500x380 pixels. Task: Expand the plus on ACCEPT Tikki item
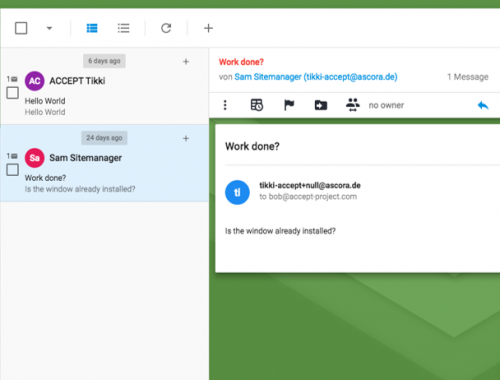[x=186, y=62]
